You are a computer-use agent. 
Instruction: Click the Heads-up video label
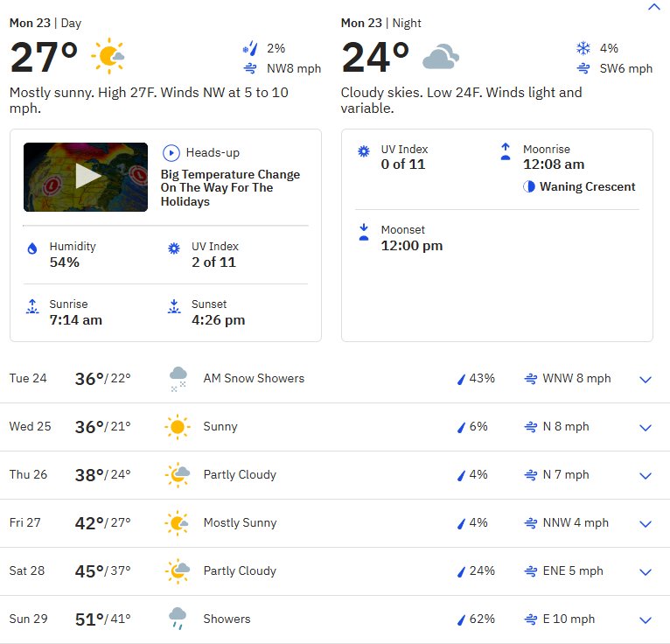pos(213,152)
